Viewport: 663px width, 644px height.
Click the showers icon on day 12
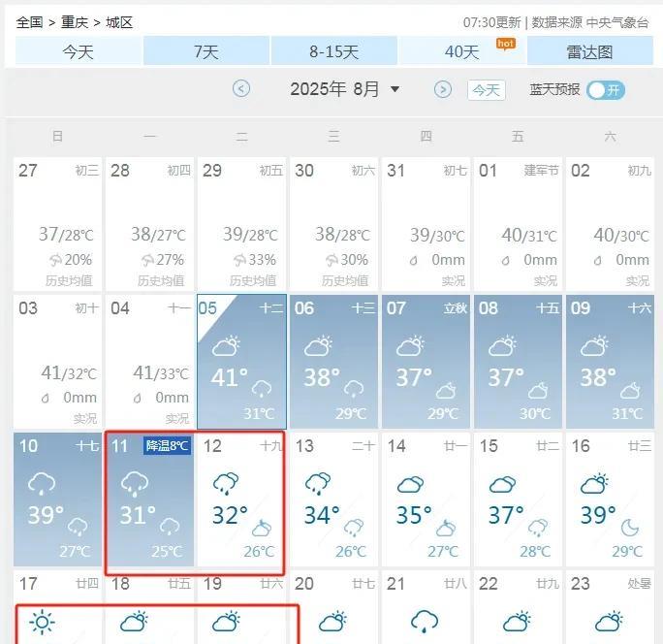point(226,484)
